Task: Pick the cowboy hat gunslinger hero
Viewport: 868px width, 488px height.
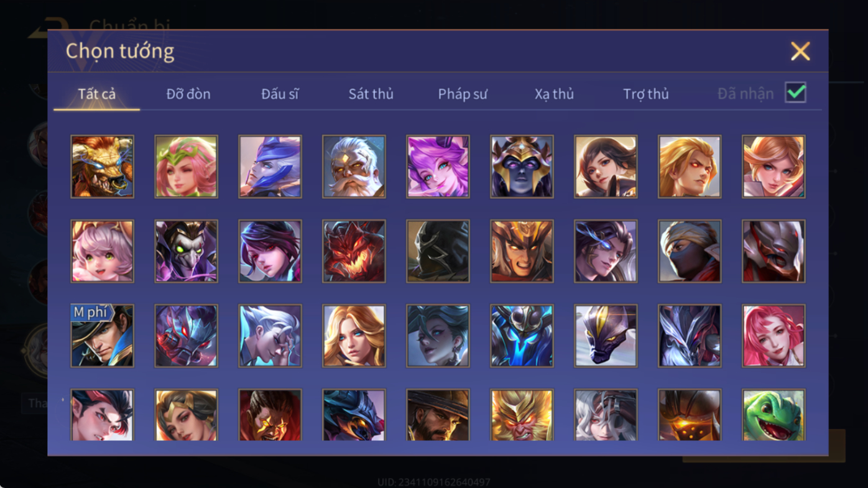Action: click(438, 415)
